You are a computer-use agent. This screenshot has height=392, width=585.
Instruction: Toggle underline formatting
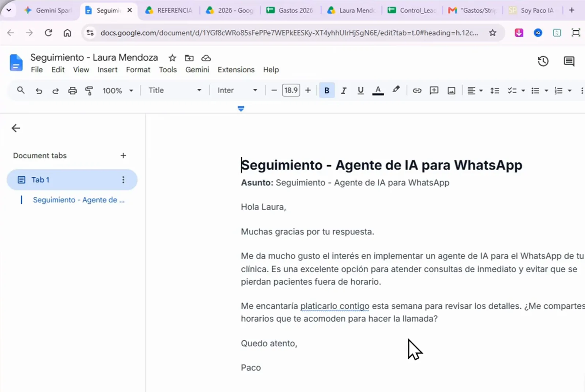pos(361,91)
